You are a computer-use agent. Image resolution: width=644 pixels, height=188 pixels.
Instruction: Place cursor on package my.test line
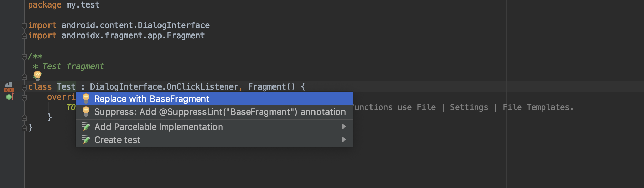coord(64,5)
